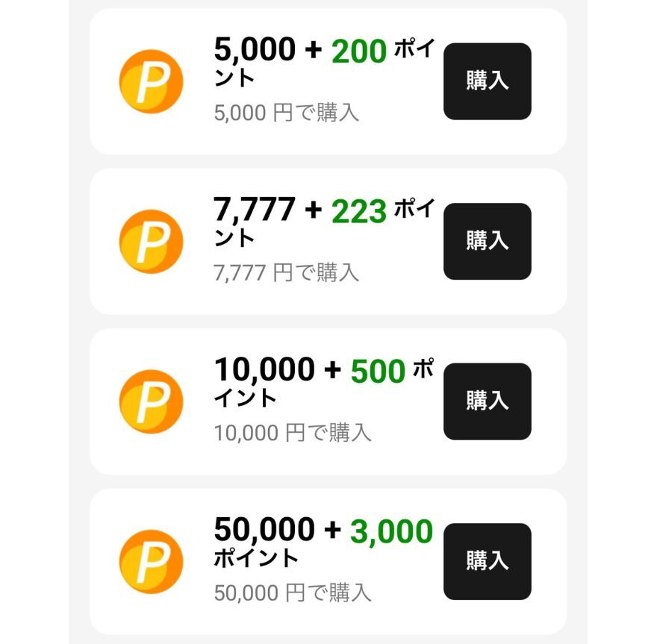The height and width of the screenshot is (644, 657).
Task: Click the coin icon for 5,000 points
Action: click(x=151, y=81)
